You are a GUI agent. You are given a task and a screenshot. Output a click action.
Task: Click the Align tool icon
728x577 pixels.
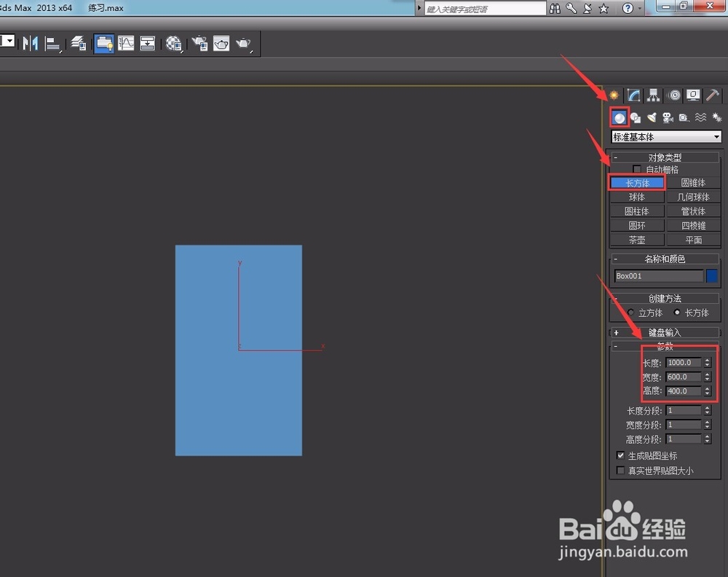coord(52,44)
